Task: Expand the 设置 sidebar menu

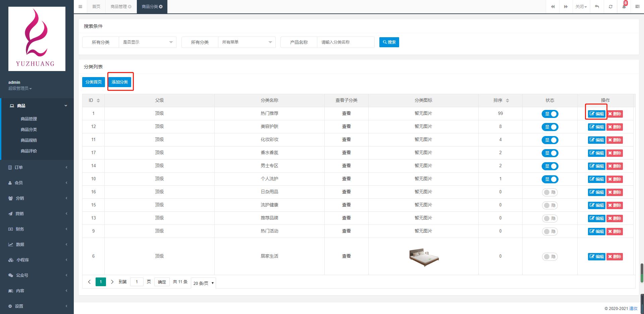Action: tap(37, 306)
